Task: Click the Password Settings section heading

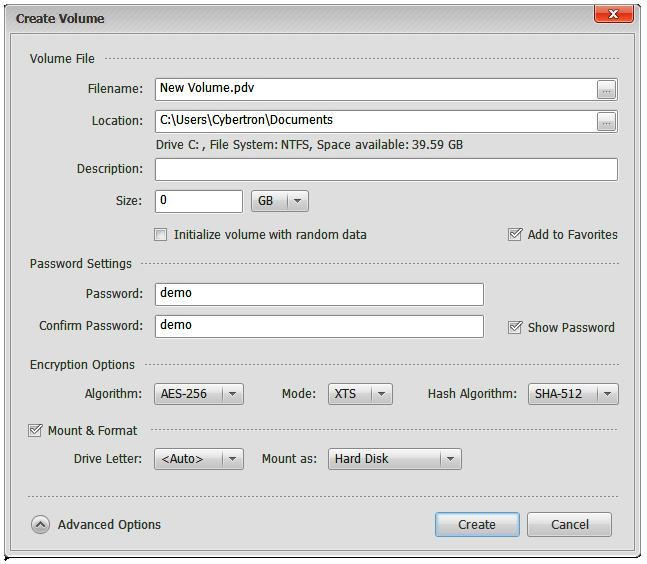Action: (x=81, y=264)
